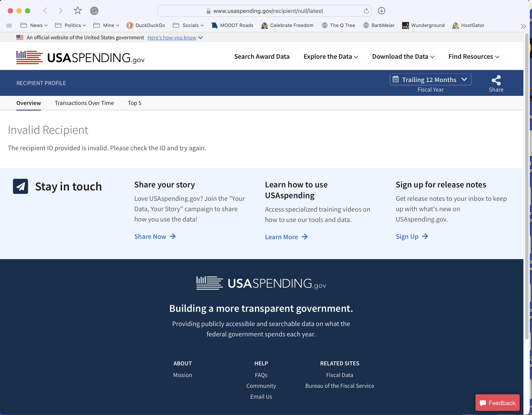The image size is (532, 415).
Task: Switch to the Transactions Over Time tab
Action: tap(84, 103)
